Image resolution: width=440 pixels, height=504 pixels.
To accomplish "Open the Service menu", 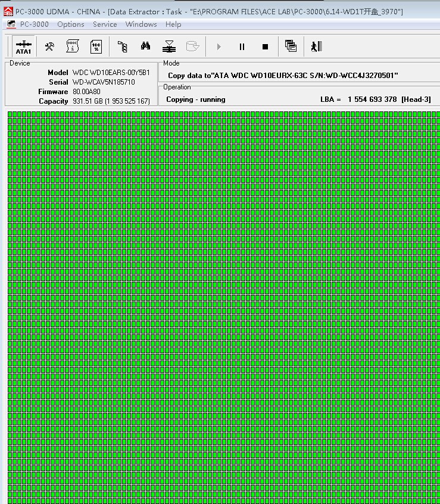I will (x=105, y=24).
